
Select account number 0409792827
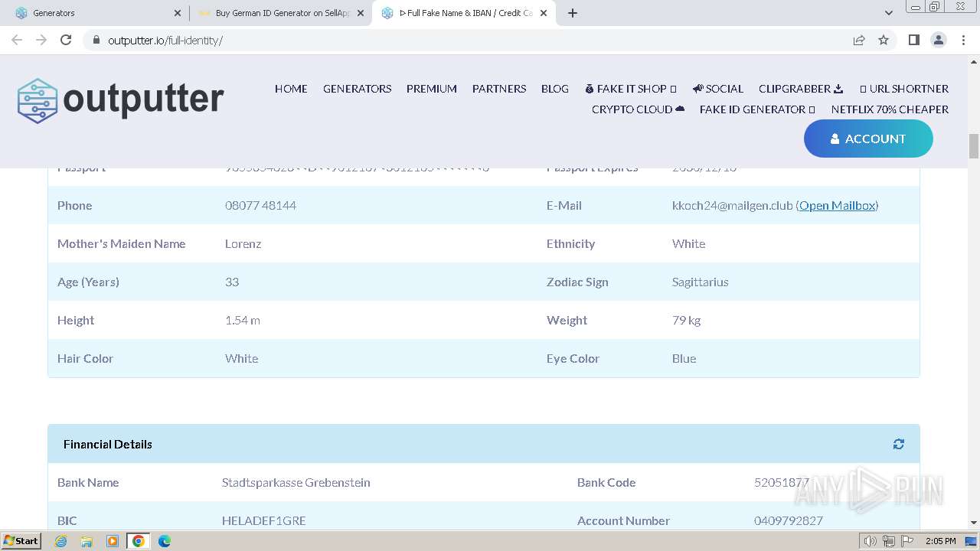pos(788,520)
